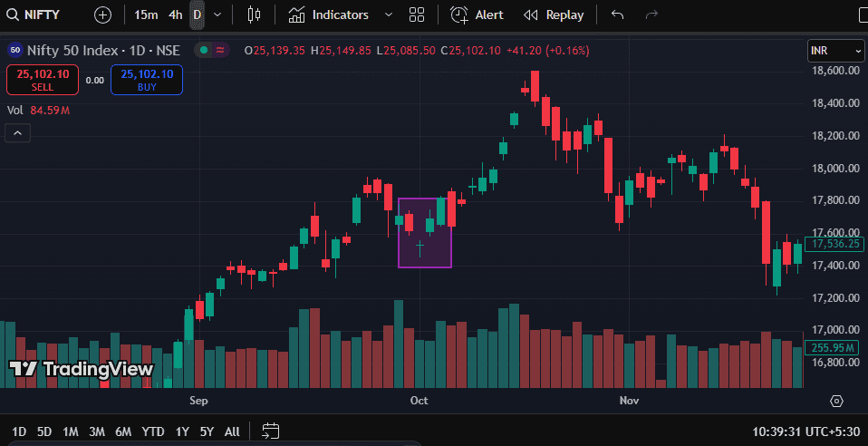Collapse the indicator legend chevron
This screenshot has width=868, height=446.
18,133
